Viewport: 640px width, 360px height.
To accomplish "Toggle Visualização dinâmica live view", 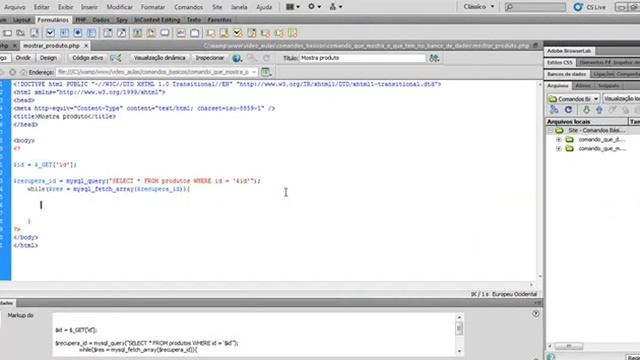I will coord(160,58).
